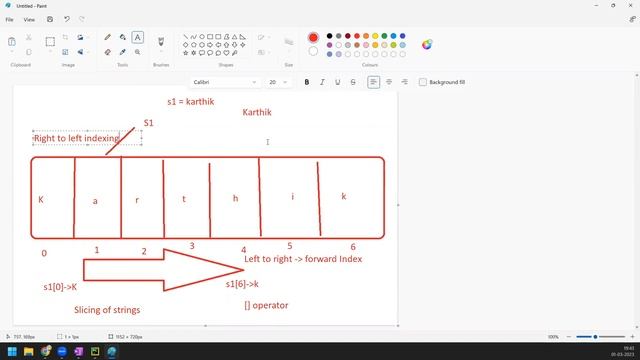
Task: Choose the black colour swatch
Action: pos(329,36)
